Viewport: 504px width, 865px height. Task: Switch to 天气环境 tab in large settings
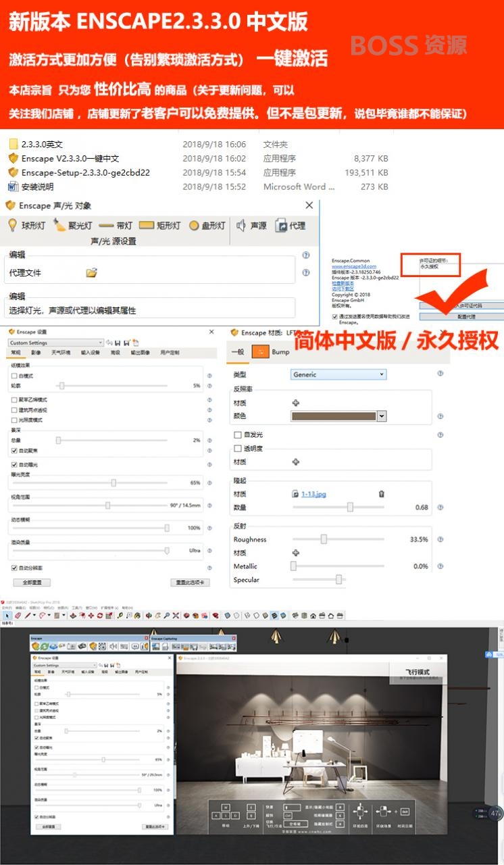[x=61, y=352]
